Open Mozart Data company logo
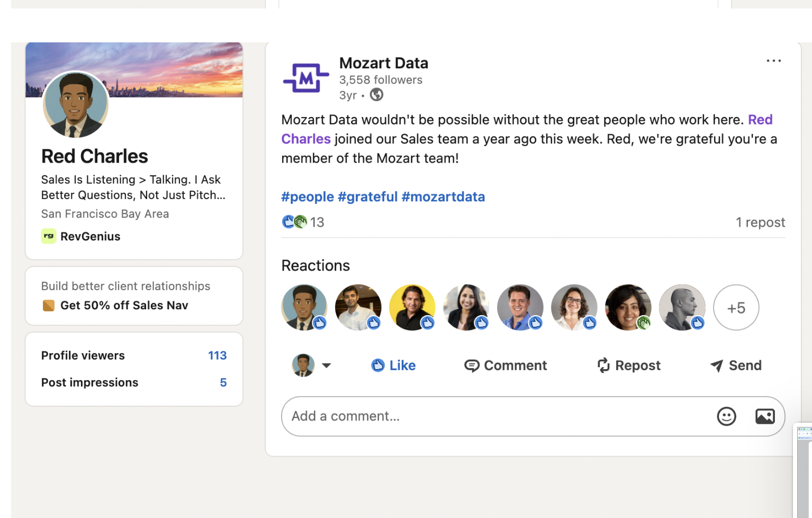Image resolution: width=812 pixels, height=518 pixels. coord(306,78)
